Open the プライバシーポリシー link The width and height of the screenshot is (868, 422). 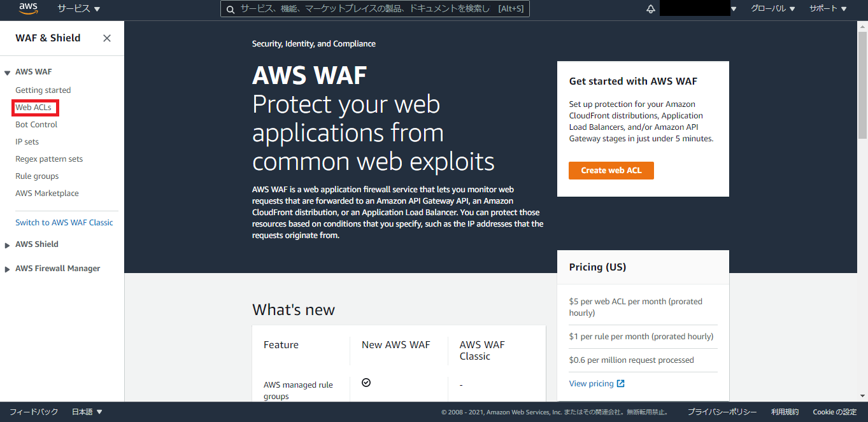(722, 412)
